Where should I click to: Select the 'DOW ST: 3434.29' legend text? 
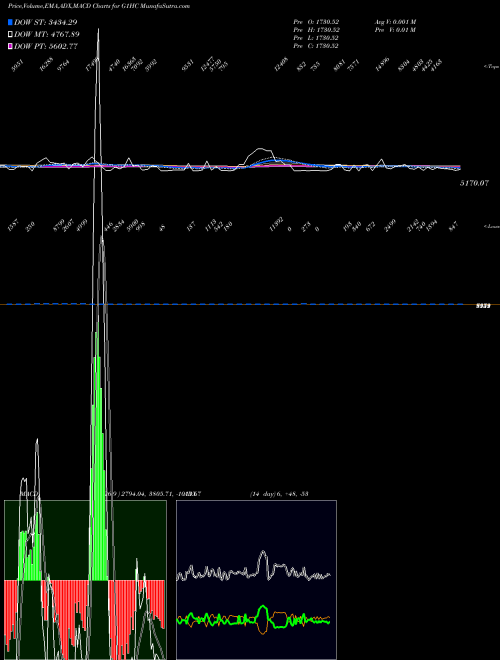pyautogui.click(x=46, y=22)
